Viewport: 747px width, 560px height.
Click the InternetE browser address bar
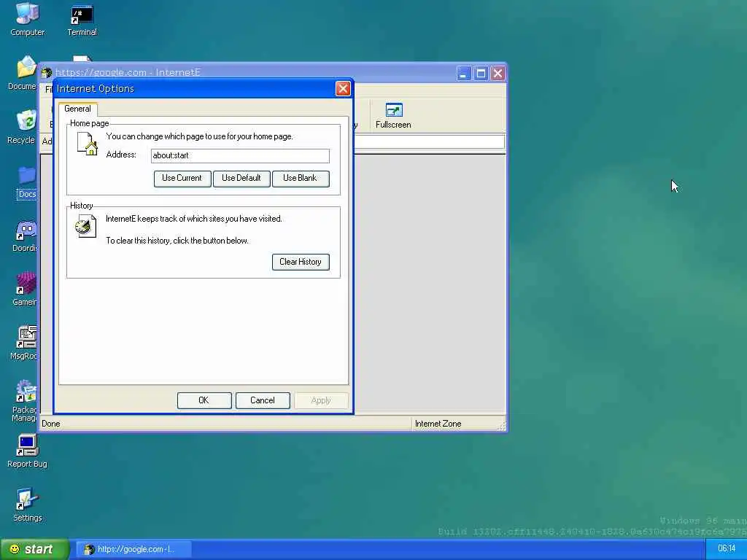coord(429,141)
